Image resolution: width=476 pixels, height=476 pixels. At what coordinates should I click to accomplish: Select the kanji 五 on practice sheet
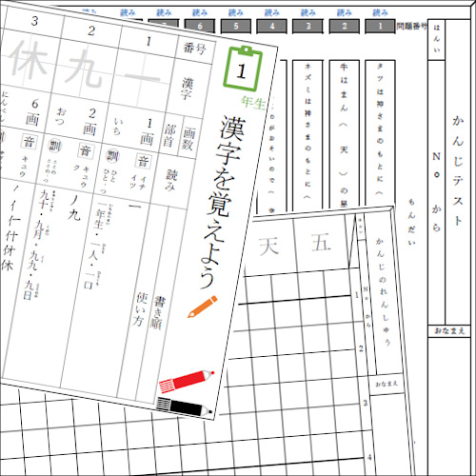(x=321, y=242)
